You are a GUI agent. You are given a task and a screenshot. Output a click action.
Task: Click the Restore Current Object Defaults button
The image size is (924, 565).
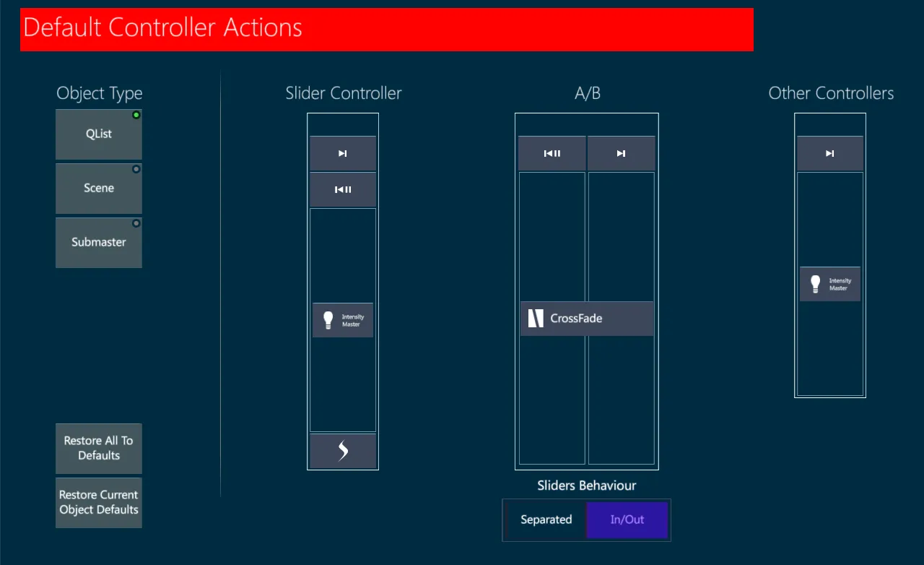tap(99, 503)
